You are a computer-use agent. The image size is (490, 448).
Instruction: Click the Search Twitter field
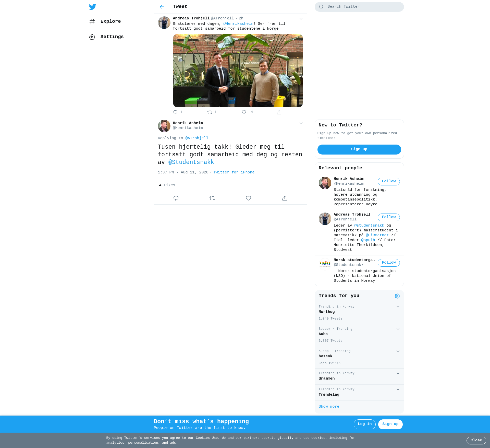point(362,7)
